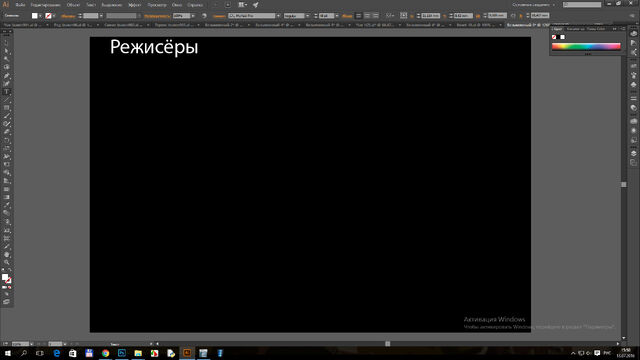Open File Explorer from the taskbar
Viewport: 640px width, 360px height.
(138, 353)
